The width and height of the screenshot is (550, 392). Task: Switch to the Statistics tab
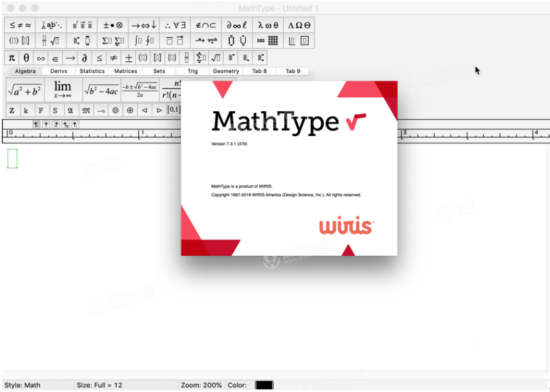92,71
